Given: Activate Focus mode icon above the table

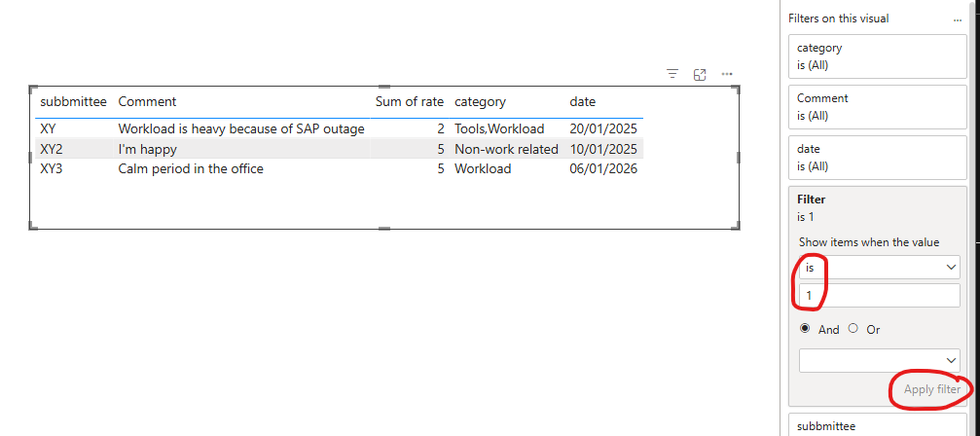Looking at the screenshot, I should click(x=700, y=74).
